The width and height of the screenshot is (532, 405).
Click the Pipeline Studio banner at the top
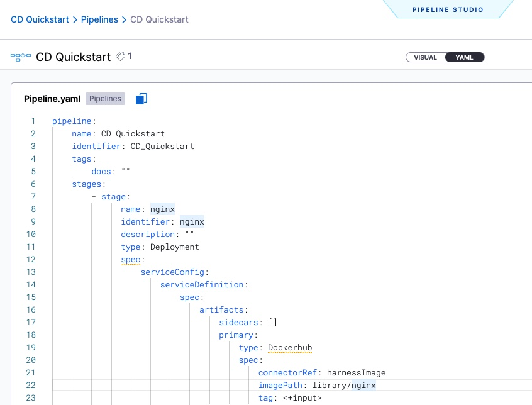click(448, 9)
